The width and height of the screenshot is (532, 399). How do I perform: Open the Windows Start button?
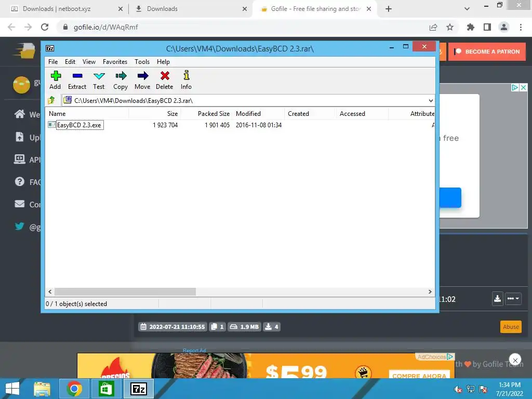pos(12,389)
